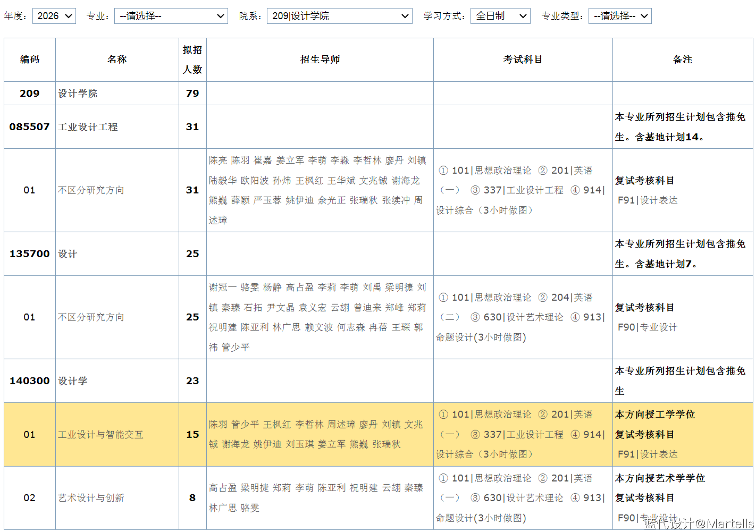Image resolution: width=756 pixels, height=532 pixels.
Task: Open the 院系 dropdown showing 209|设计学院
Action: (339, 16)
